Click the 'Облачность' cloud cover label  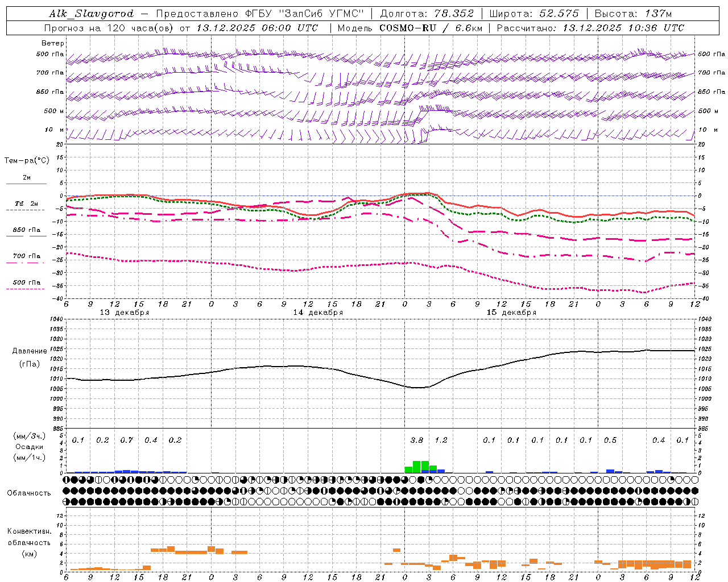pos(29,493)
